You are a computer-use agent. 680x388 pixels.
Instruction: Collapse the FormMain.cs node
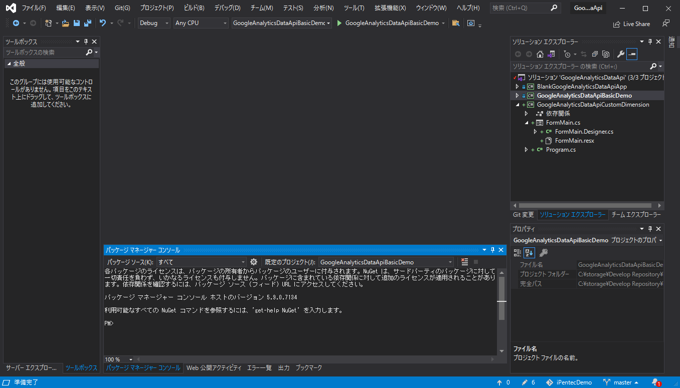pos(526,123)
